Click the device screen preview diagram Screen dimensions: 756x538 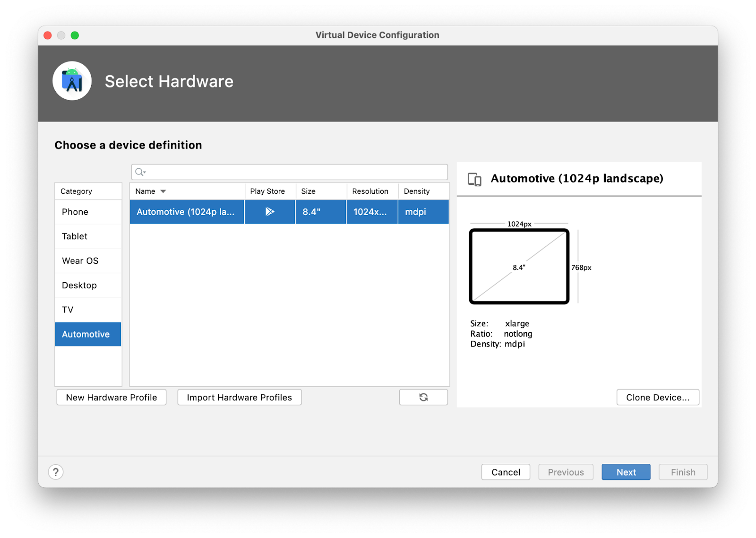[519, 267]
